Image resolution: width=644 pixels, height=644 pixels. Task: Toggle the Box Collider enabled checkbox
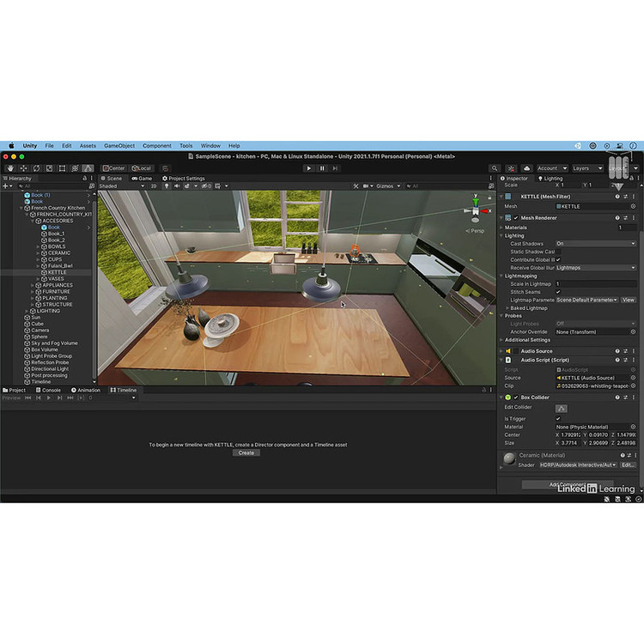click(x=516, y=398)
